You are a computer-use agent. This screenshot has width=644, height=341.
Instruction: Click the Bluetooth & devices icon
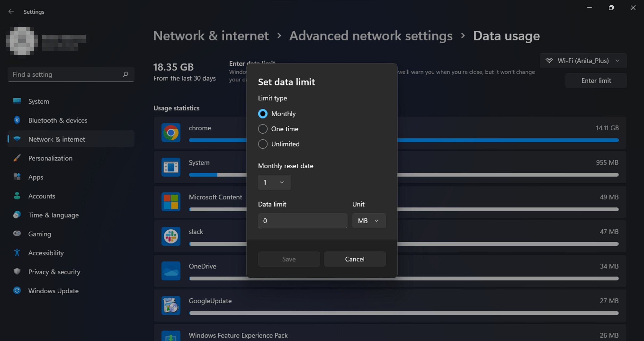pos(17,120)
